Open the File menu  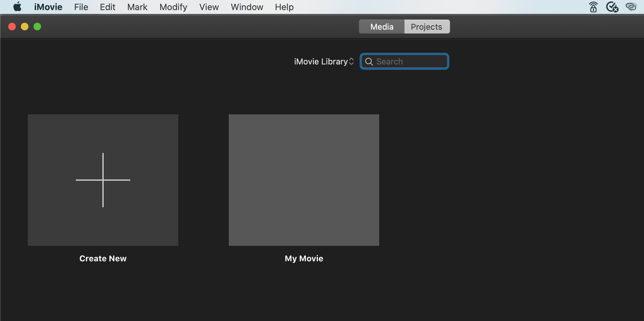click(x=81, y=7)
